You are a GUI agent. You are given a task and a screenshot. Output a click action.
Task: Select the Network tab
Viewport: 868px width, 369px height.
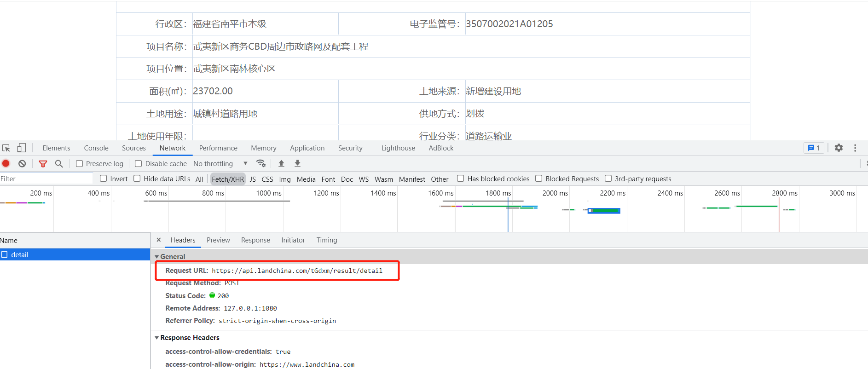173,148
